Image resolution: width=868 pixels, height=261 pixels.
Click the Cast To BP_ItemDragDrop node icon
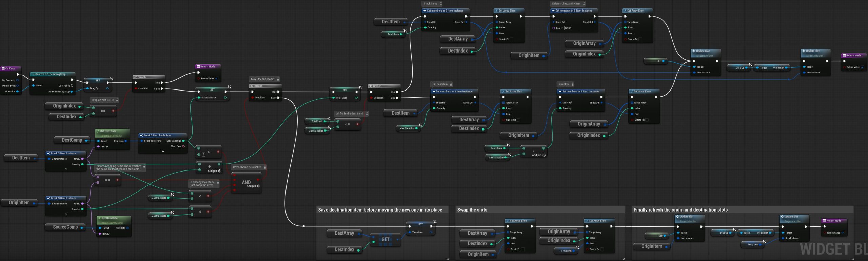tap(33, 74)
